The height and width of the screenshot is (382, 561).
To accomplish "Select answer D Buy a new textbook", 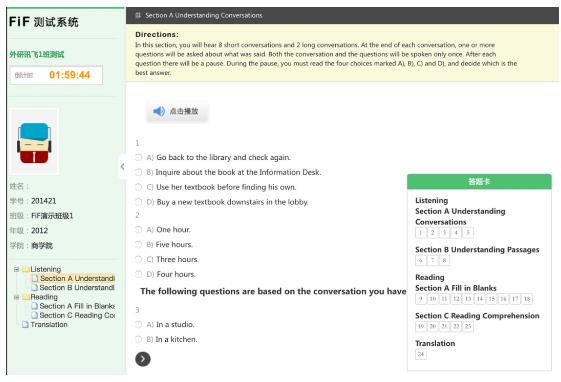I will (x=138, y=202).
